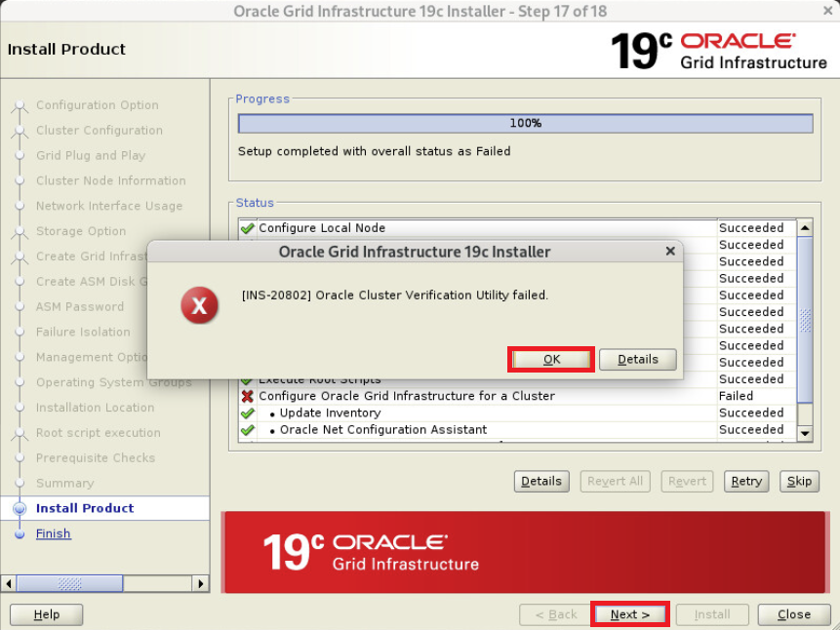
Task: Click the Skip button
Action: tap(799, 481)
